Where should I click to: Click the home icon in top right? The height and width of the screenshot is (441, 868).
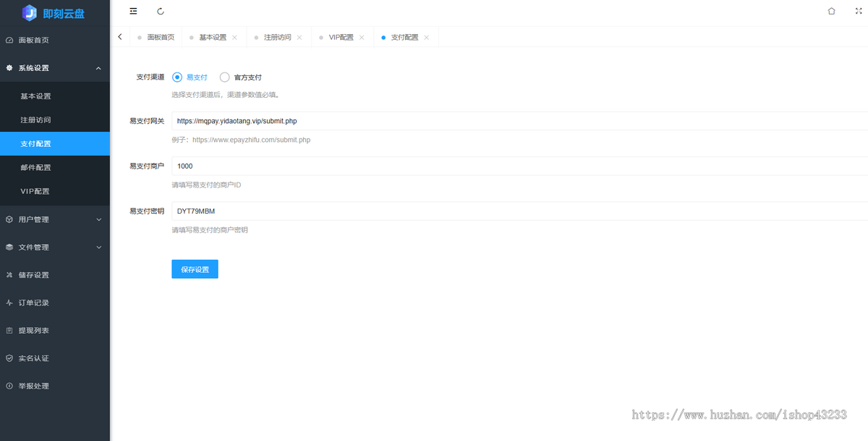click(831, 11)
